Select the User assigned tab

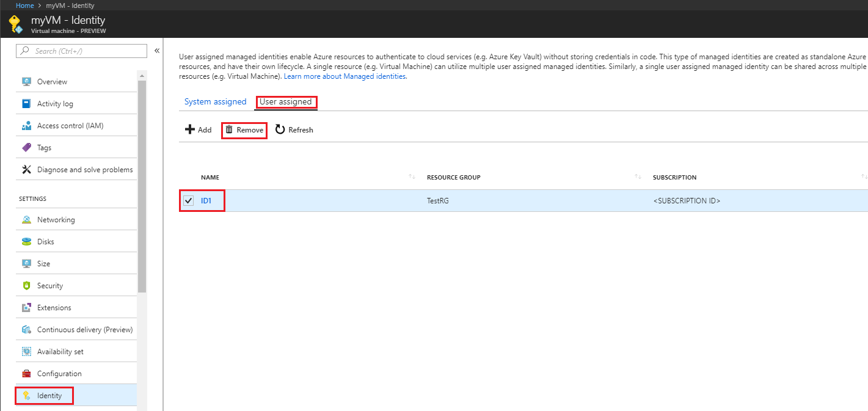(286, 102)
